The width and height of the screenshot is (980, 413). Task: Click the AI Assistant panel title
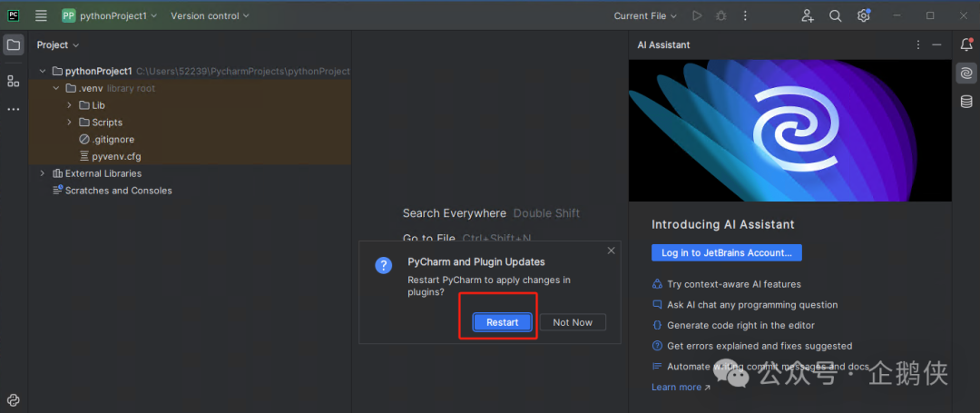pyautogui.click(x=663, y=45)
